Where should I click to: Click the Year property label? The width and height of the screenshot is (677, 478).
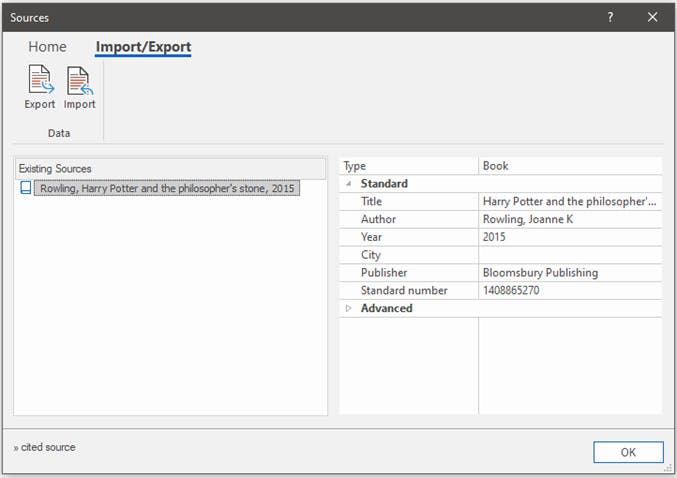pos(371,237)
